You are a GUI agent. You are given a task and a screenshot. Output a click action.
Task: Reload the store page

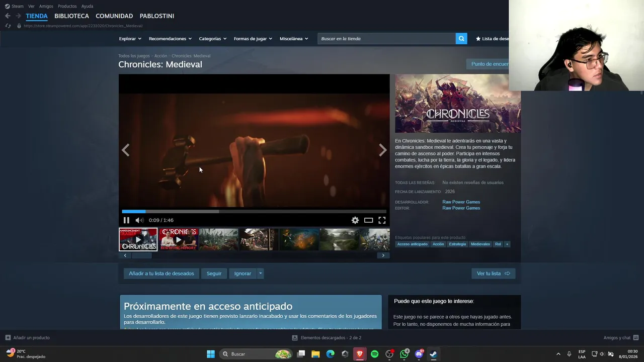click(x=8, y=26)
